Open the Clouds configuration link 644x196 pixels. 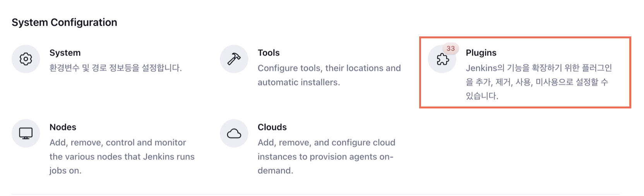coord(272,127)
